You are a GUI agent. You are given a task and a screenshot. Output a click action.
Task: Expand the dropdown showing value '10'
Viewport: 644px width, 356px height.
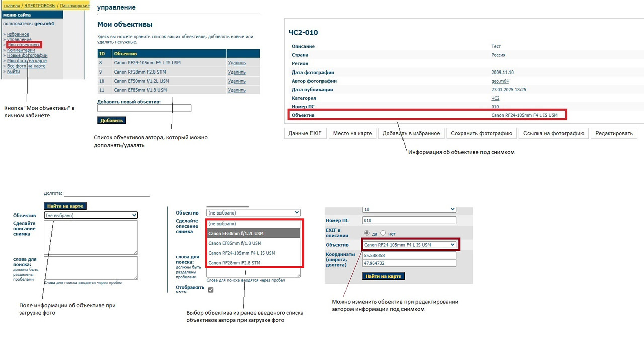pos(409,209)
